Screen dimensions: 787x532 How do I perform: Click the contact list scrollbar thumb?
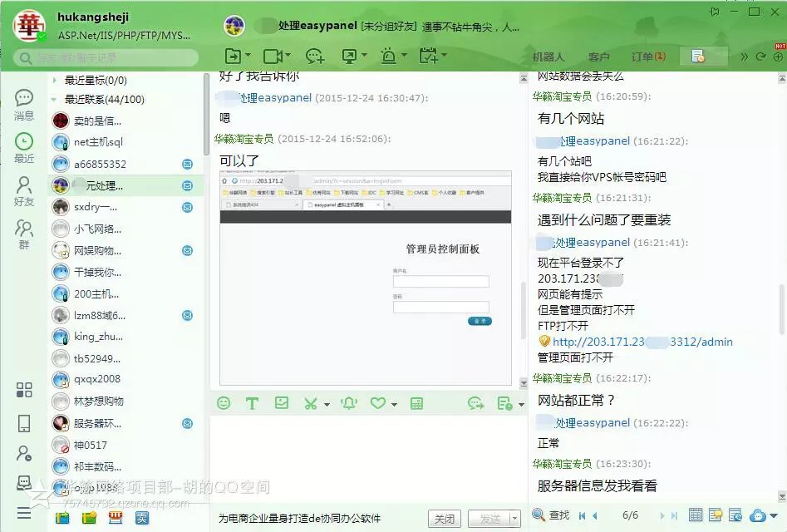[206, 115]
